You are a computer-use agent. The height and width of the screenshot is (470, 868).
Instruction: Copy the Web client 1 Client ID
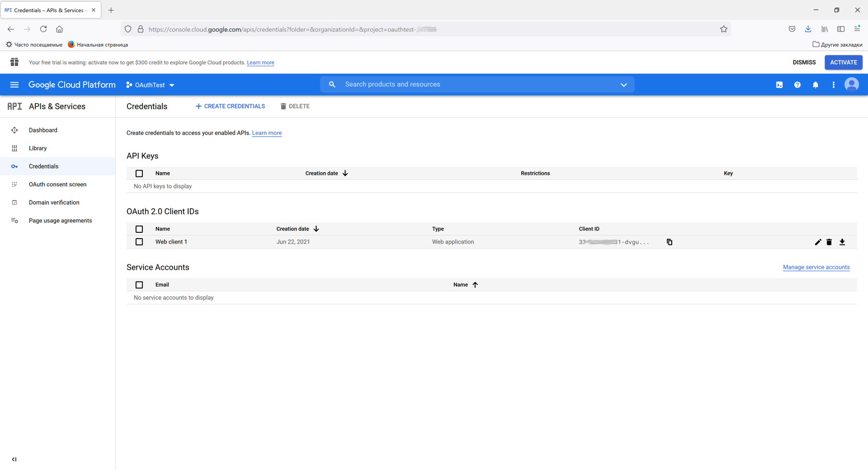669,242
